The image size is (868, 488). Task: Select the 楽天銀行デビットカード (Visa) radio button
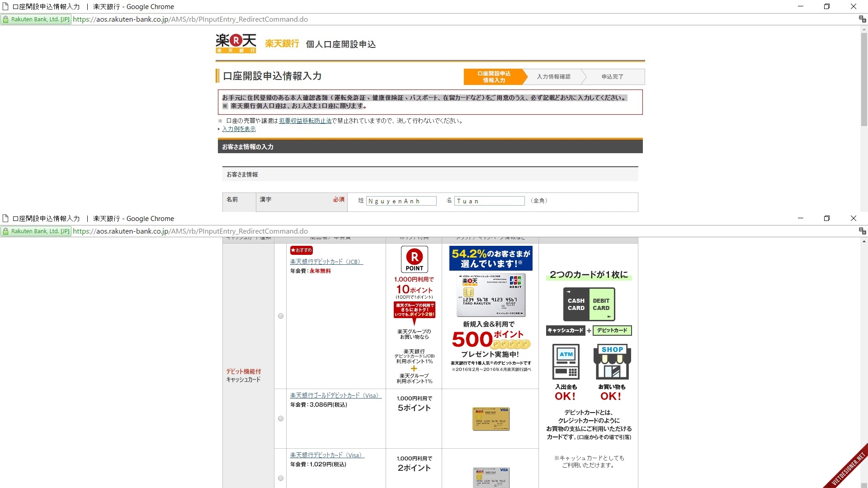(x=281, y=478)
